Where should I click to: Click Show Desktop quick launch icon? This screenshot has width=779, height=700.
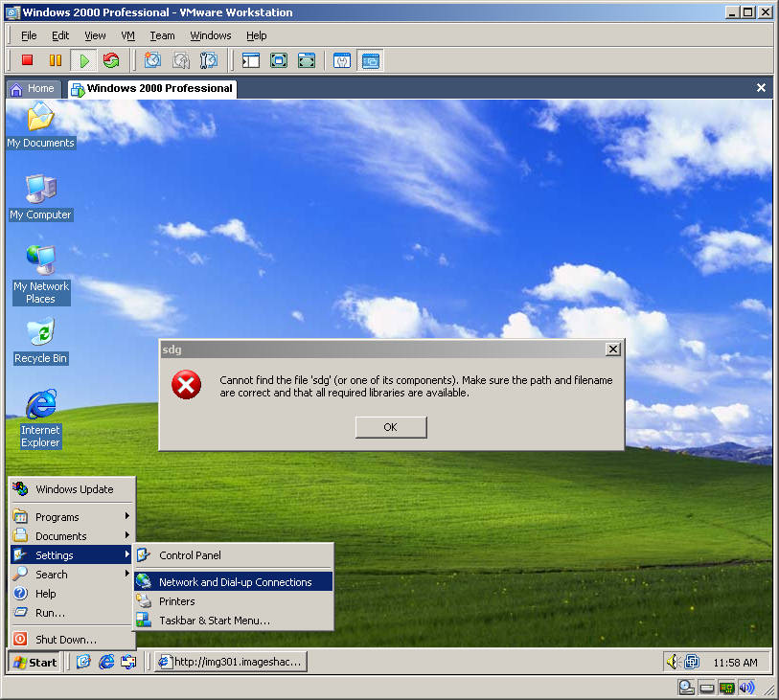83,662
